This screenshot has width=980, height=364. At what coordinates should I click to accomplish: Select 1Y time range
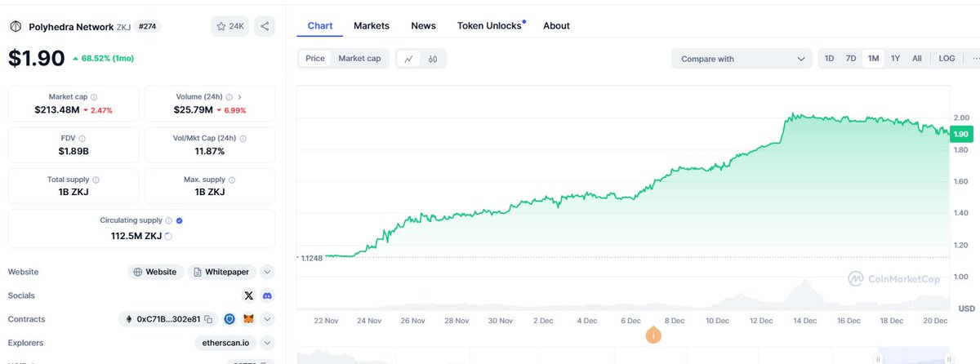(895, 59)
